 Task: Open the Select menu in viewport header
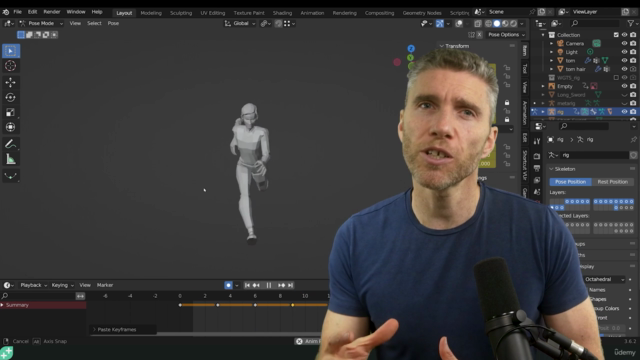coord(94,24)
